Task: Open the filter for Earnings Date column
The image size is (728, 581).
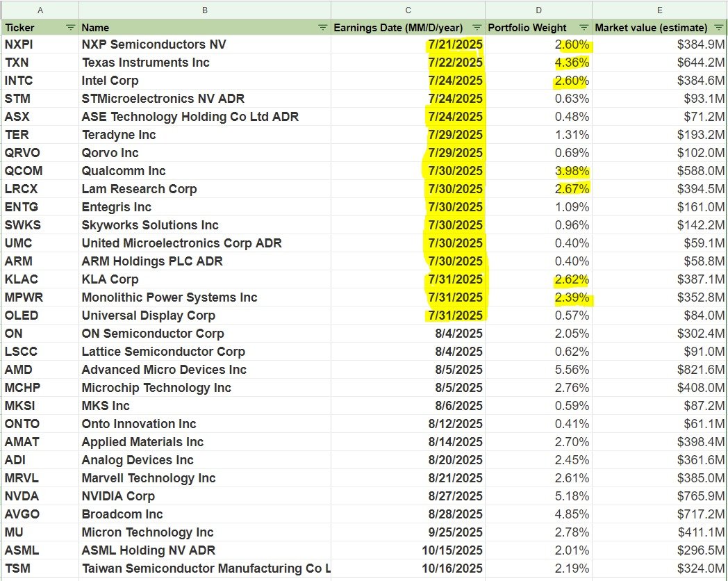Action: (x=477, y=27)
